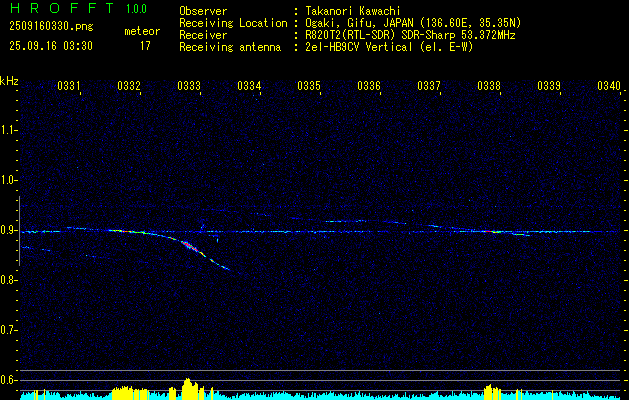Click the 0340 time marker

[609, 85]
